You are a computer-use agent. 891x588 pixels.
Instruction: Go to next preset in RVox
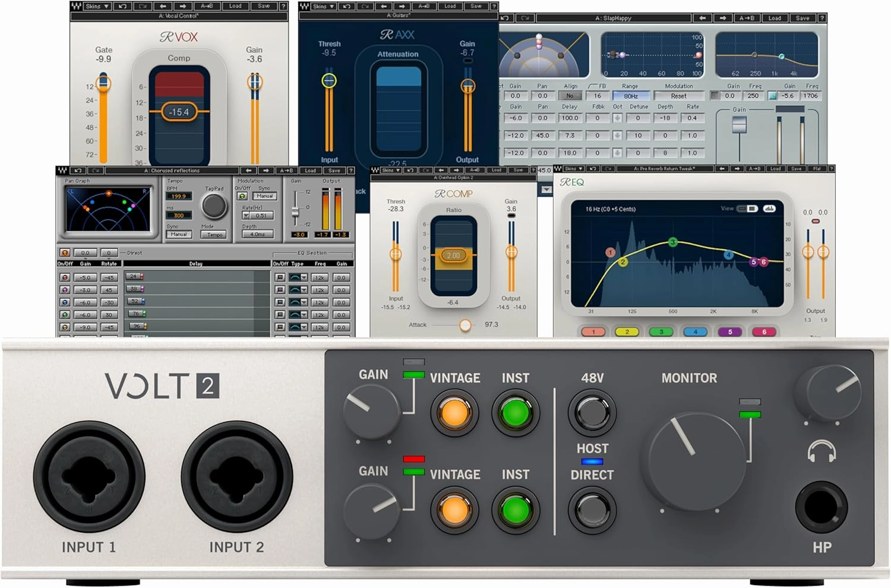pos(182,6)
